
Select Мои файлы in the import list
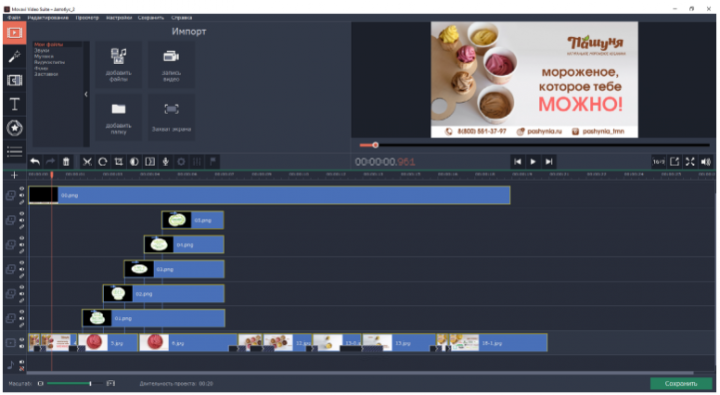[x=49, y=45]
